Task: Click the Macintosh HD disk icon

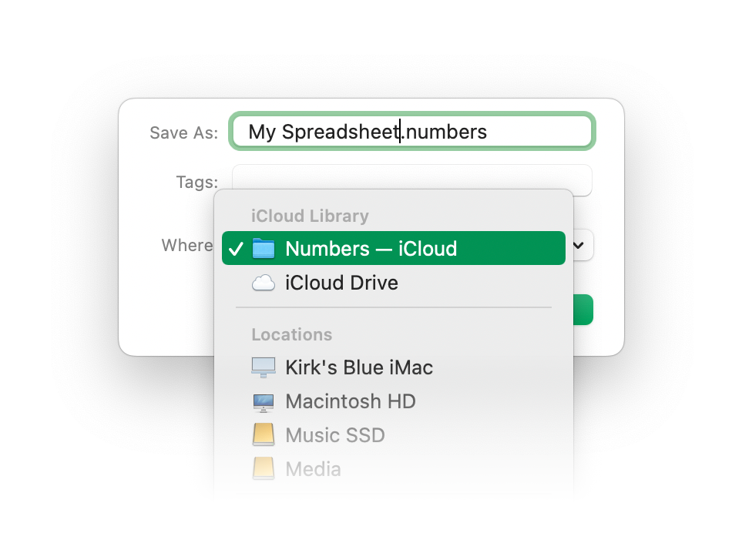Action: pos(264,402)
